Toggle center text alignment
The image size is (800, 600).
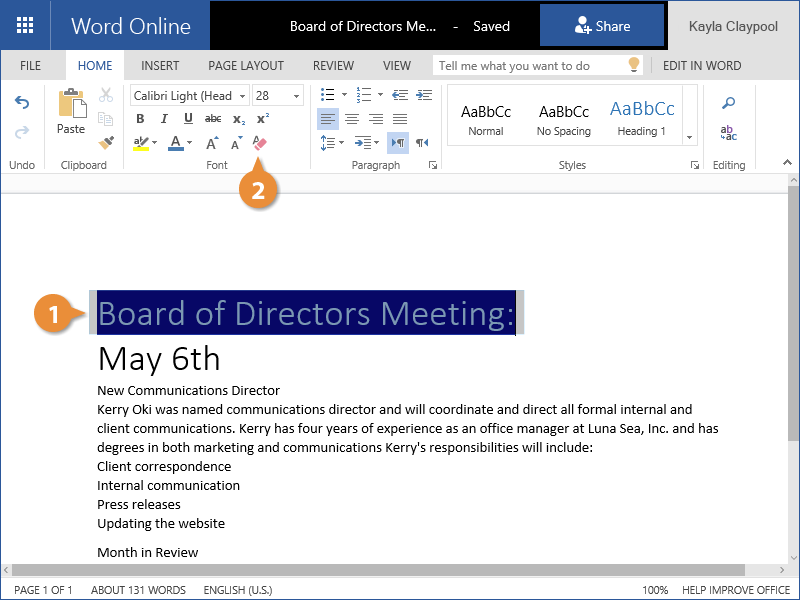(352, 119)
